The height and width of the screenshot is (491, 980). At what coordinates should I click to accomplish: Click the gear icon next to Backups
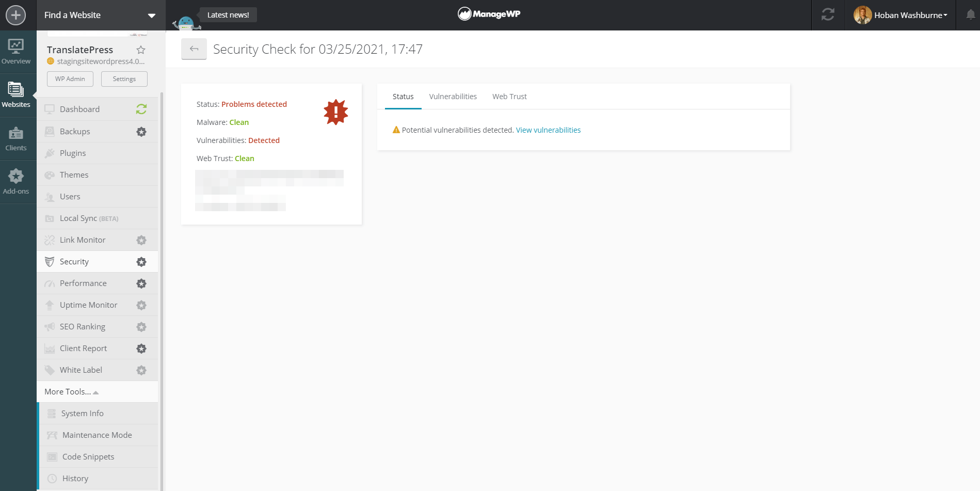pyautogui.click(x=141, y=132)
